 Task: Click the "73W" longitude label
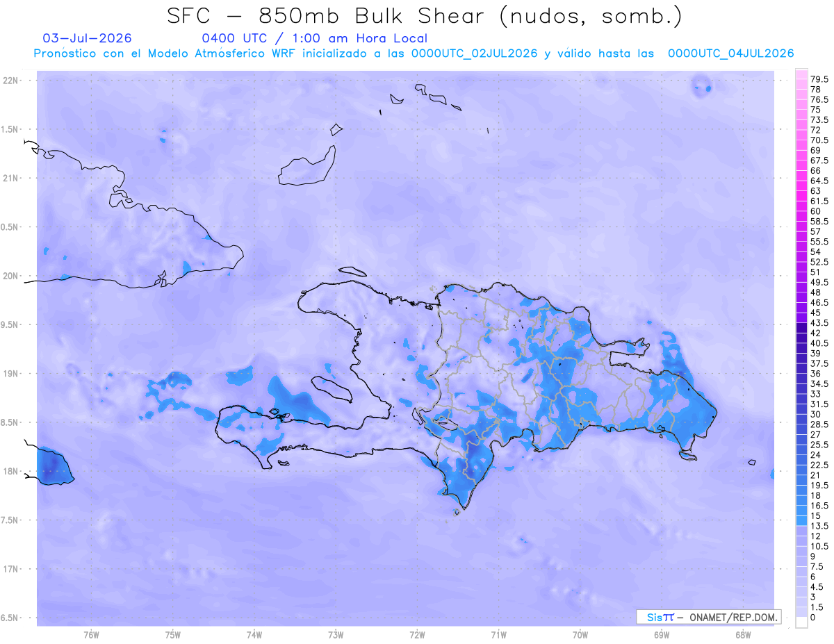[x=336, y=635]
